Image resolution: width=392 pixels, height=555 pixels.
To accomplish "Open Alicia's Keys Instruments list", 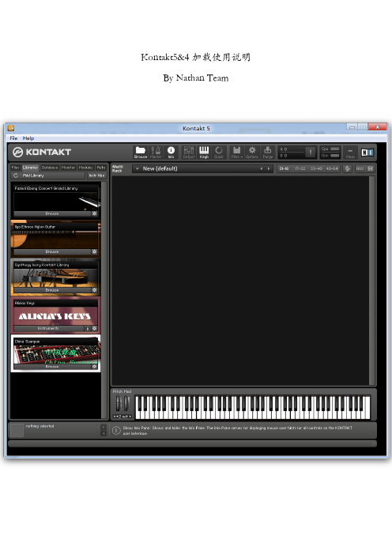I will pos(48,328).
